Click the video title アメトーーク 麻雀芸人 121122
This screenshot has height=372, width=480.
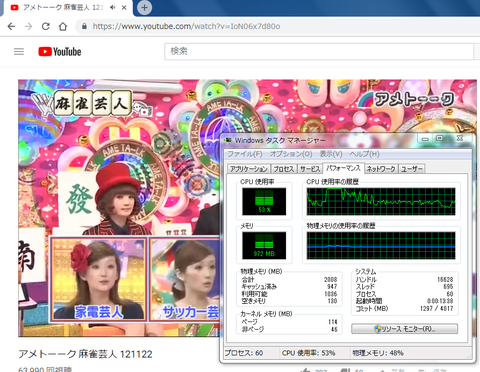(x=85, y=354)
